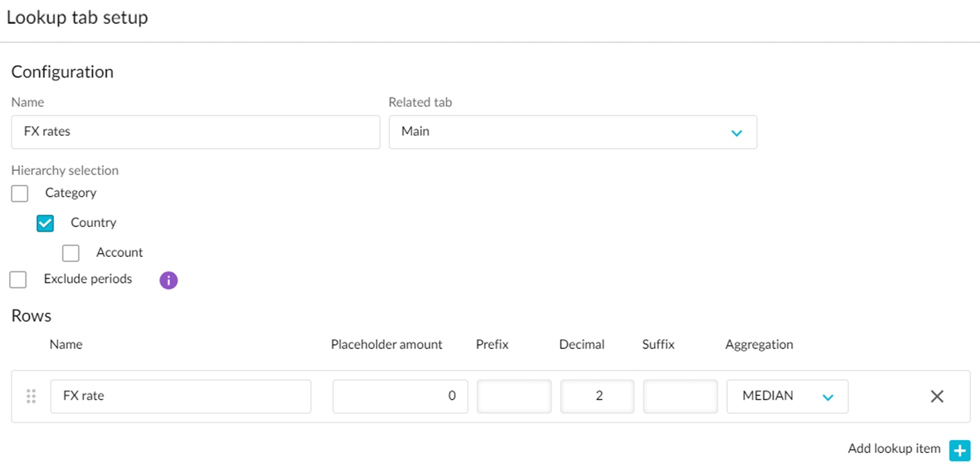Open the Related tab dropdown showing Main
980x475 pixels.
point(572,132)
